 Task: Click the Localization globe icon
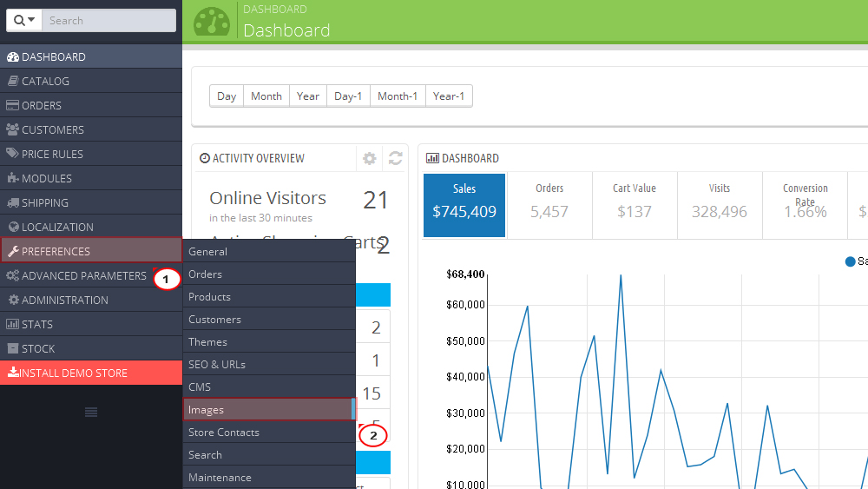14,227
